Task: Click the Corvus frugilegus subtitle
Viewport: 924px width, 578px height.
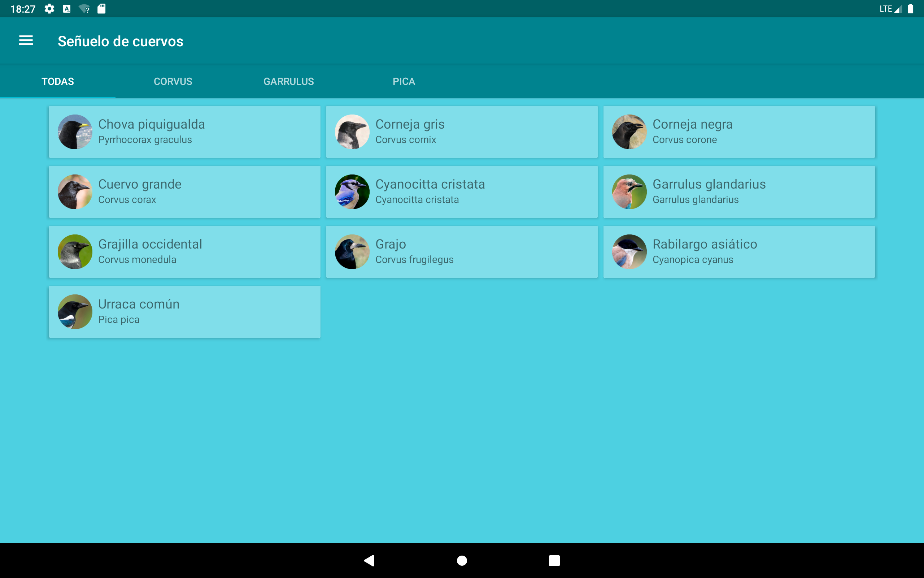Action: 414,260
